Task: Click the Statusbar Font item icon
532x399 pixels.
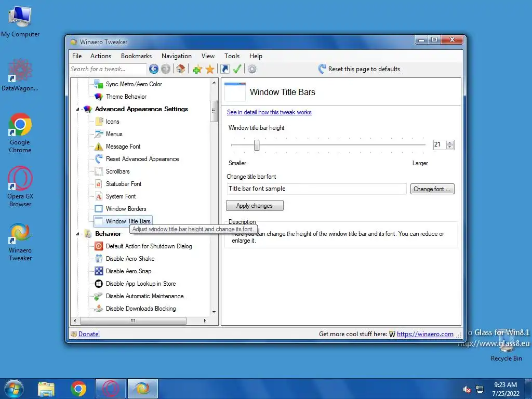Action: pos(99,184)
